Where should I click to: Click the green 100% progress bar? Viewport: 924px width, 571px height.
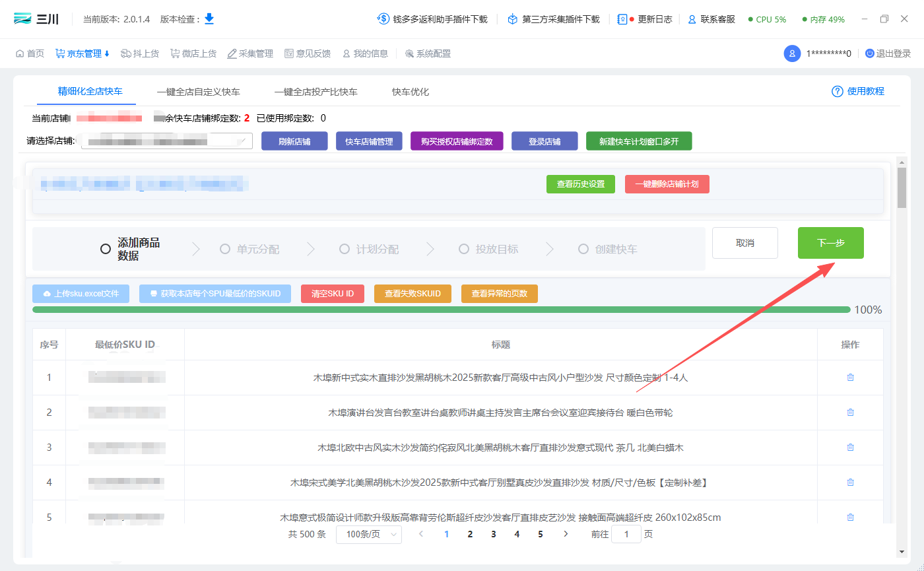442,310
